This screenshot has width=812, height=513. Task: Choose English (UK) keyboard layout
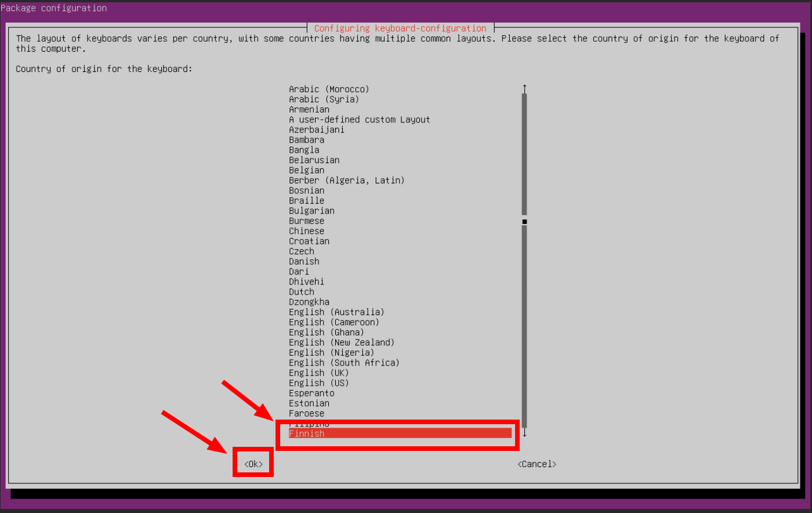319,373
